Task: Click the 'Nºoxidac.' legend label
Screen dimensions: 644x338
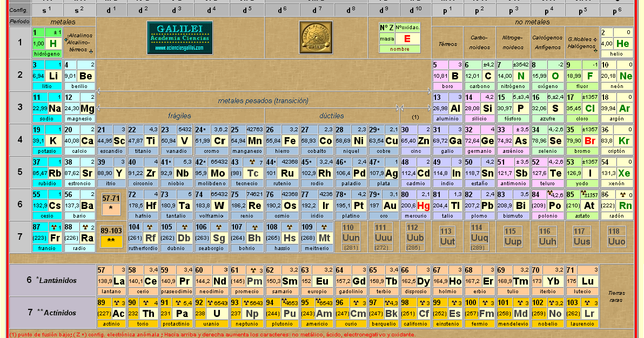Action: click(x=407, y=28)
